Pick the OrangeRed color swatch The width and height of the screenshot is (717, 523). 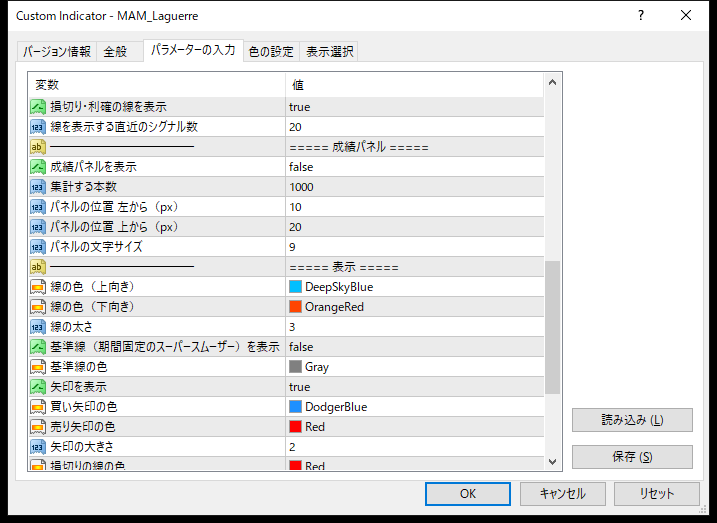pos(295,307)
